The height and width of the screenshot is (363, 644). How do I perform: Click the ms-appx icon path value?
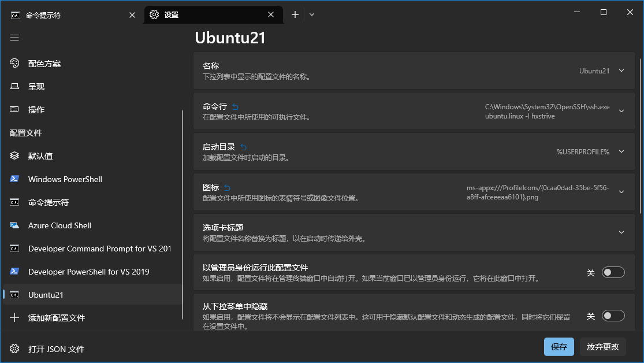(x=538, y=192)
